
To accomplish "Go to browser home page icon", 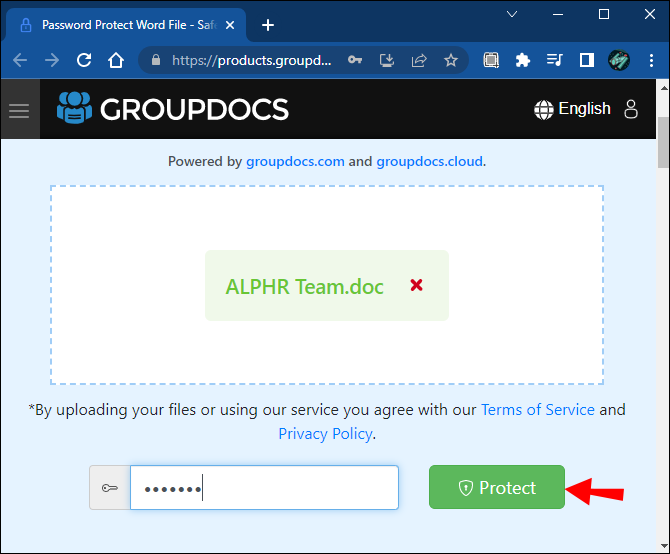I will [x=116, y=60].
